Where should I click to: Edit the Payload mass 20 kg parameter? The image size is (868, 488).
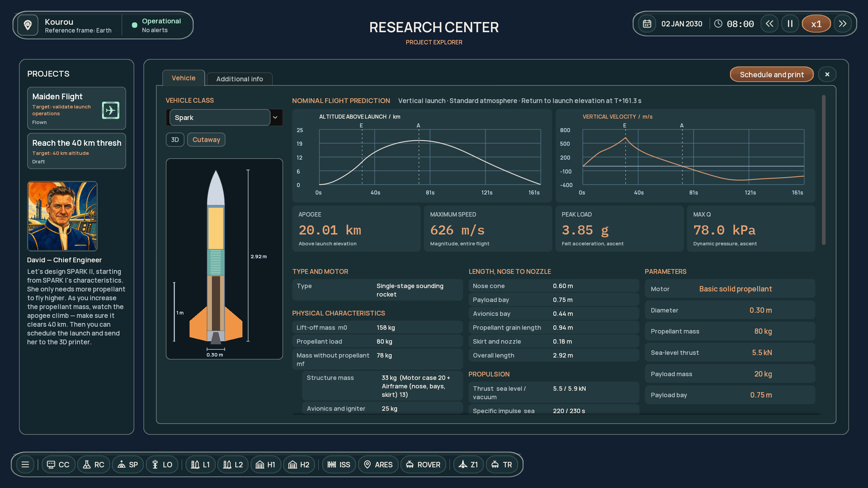(730, 374)
